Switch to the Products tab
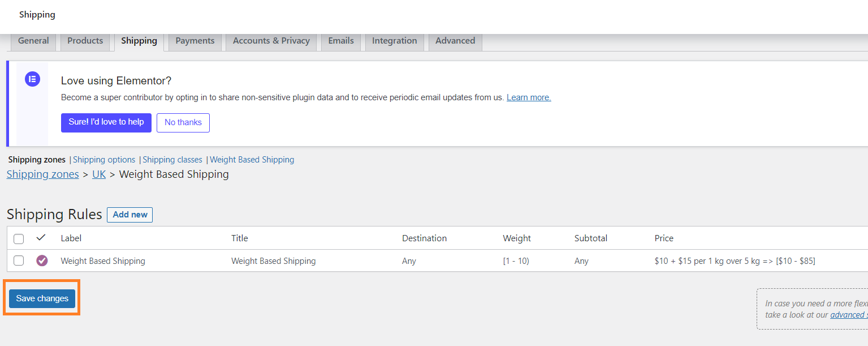This screenshot has height=346, width=868. click(85, 41)
